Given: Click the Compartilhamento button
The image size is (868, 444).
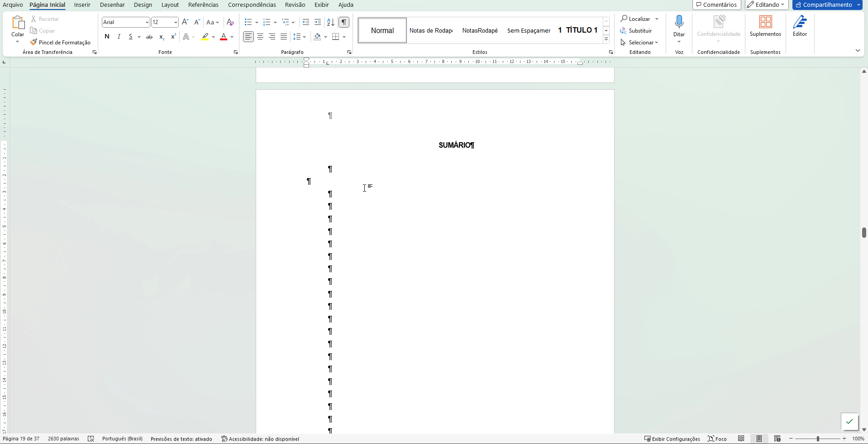Looking at the screenshot, I should (x=824, y=5).
